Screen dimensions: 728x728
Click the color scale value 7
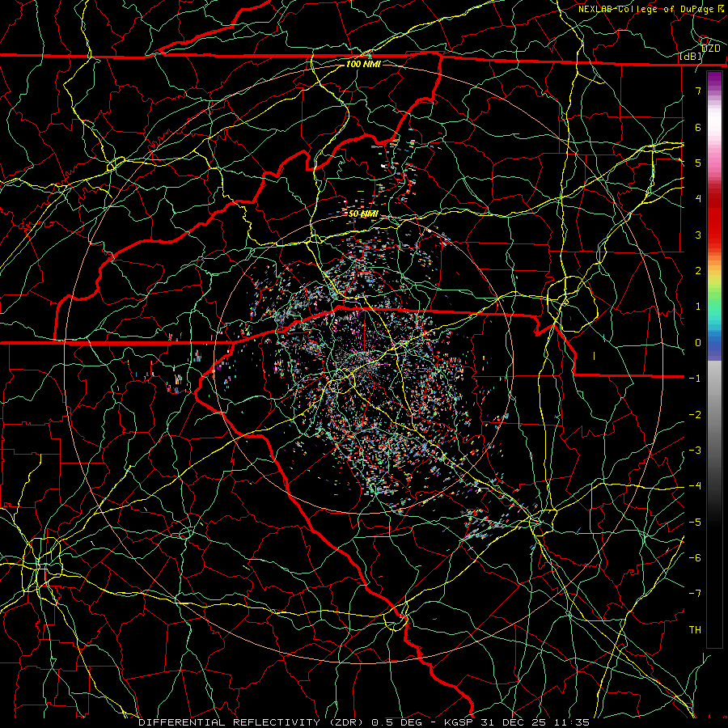tap(698, 91)
